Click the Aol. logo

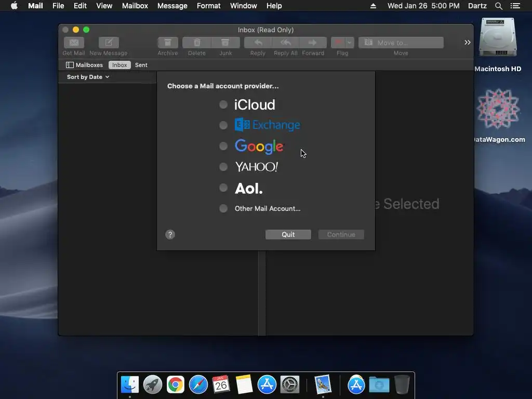coord(249,188)
